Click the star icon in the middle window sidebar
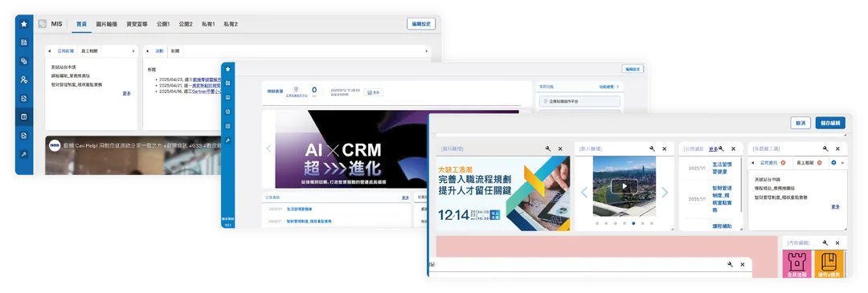The height and width of the screenshot is (293, 868). click(227, 69)
